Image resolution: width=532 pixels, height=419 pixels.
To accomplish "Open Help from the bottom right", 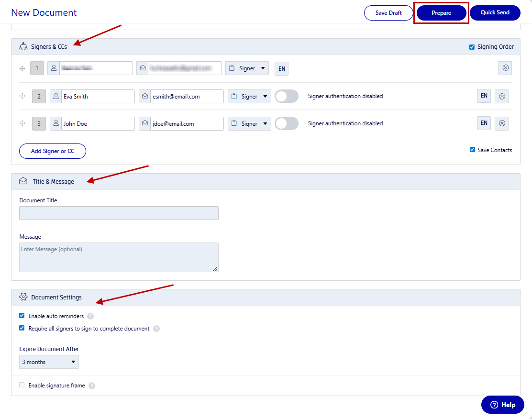I will coord(502,404).
